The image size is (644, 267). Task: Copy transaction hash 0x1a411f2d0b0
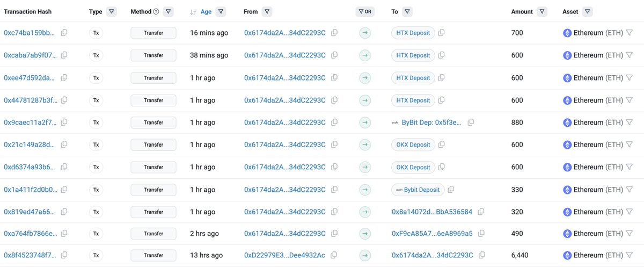tap(64, 190)
